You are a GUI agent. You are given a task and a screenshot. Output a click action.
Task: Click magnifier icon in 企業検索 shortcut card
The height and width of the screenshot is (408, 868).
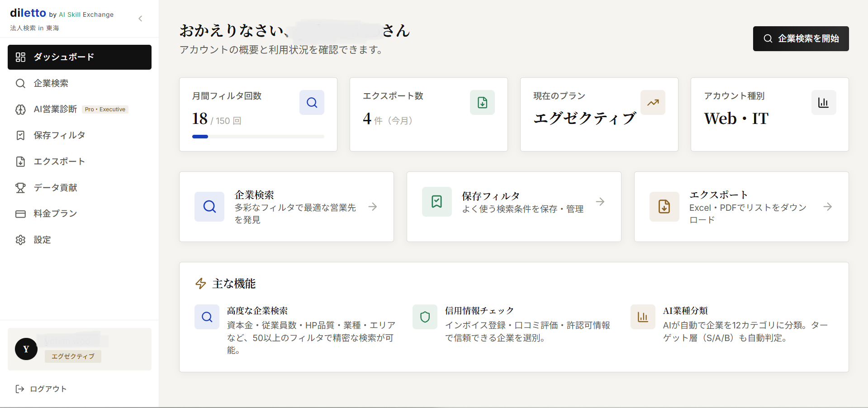coord(209,207)
